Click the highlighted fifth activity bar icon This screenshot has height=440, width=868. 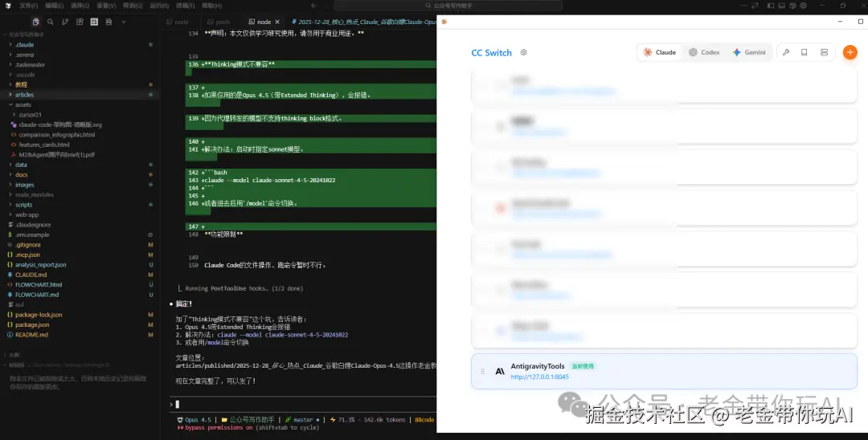click(94, 22)
